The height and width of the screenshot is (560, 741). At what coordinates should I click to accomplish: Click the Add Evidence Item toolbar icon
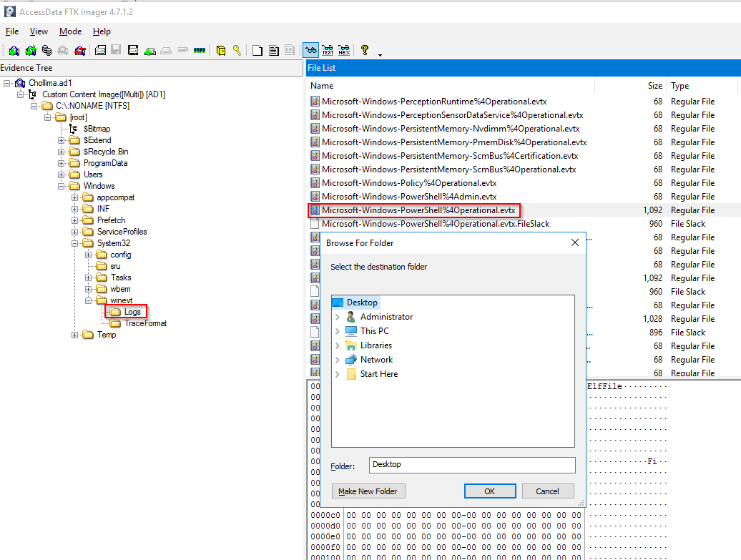coord(14,51)
